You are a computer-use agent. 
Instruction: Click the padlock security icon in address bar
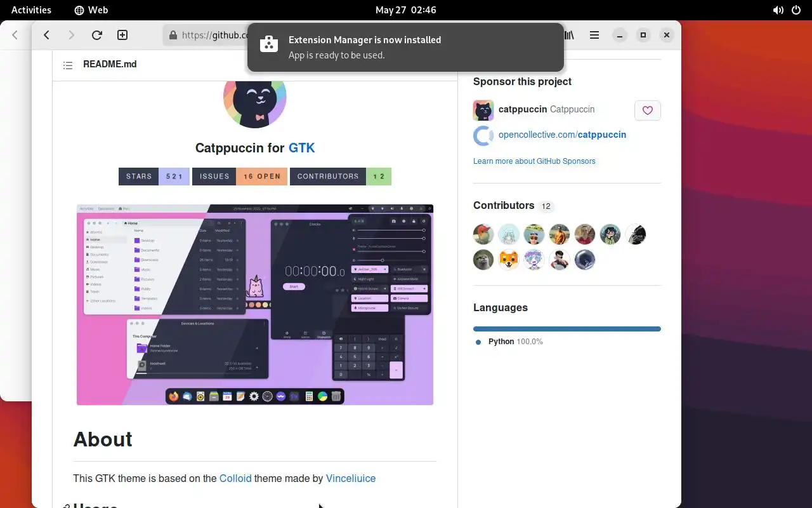tap(173, 36)
